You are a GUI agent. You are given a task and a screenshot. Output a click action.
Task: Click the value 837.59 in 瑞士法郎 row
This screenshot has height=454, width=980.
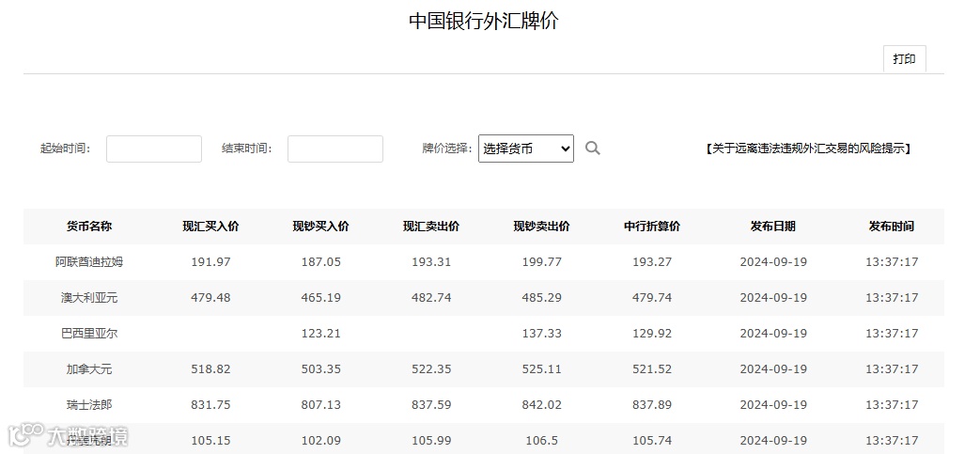tap(431, 404)
